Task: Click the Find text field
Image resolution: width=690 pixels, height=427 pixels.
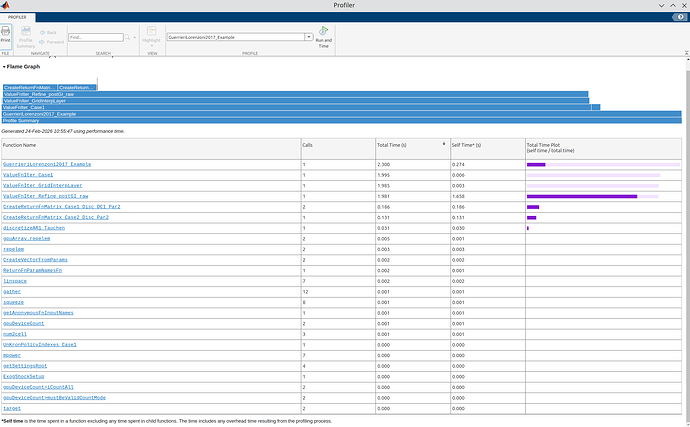Action: [95, 37]
